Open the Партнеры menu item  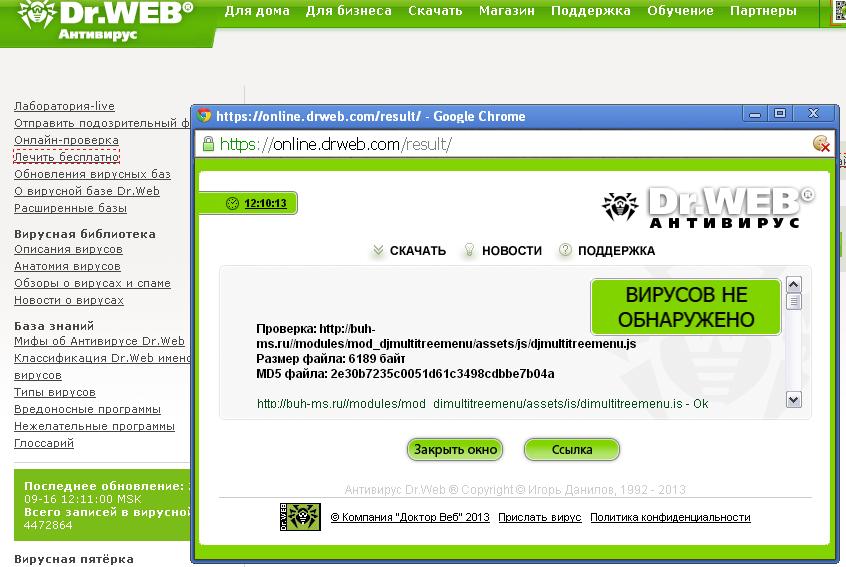pyautogui.click(x=763, y=11)
